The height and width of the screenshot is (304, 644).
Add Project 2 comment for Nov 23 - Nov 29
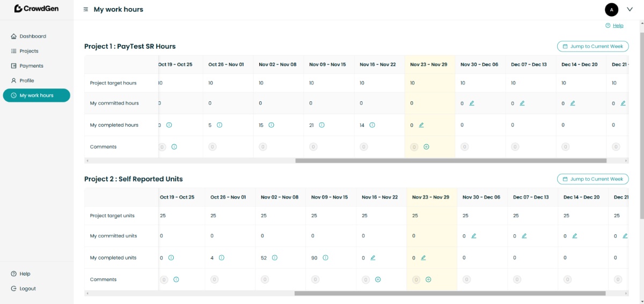pos(428,279)
